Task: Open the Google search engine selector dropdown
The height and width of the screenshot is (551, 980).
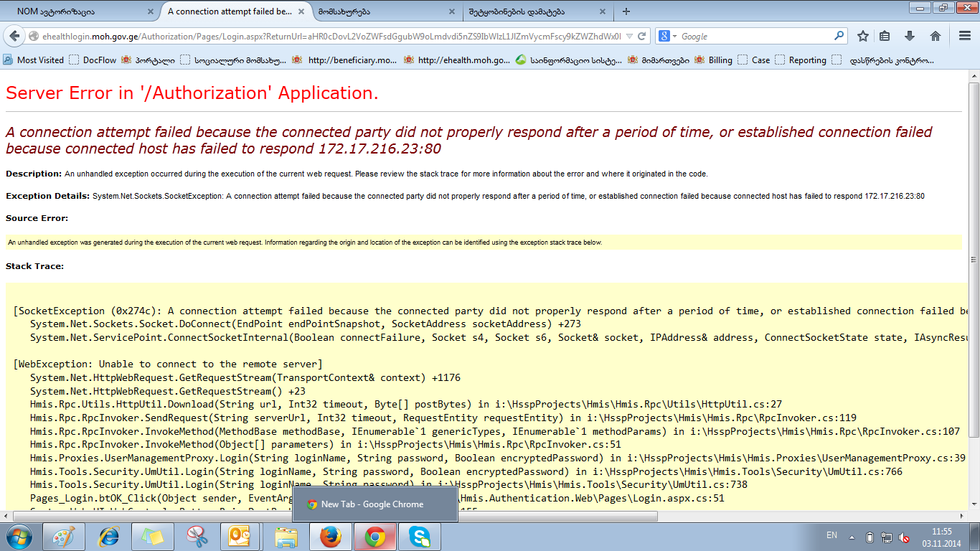Action: tap(666, 36)
